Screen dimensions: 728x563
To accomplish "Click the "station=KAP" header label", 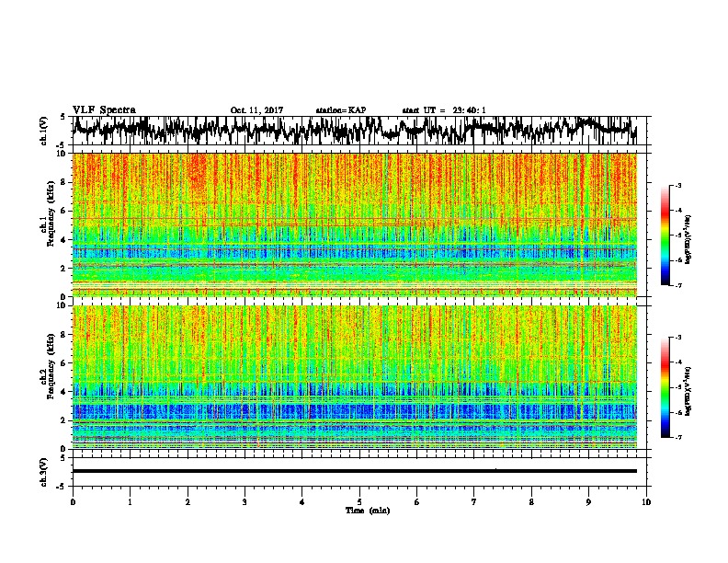I will (341, 110).
